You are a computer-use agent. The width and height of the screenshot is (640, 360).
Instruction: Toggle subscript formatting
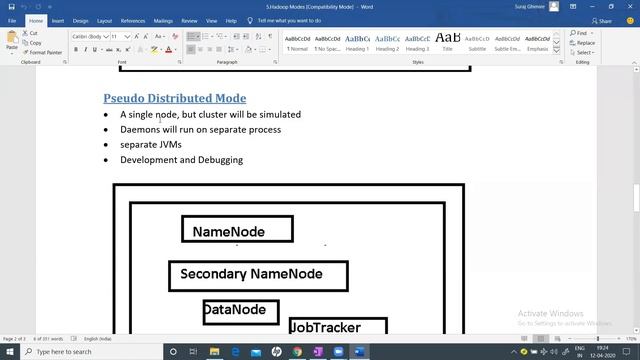point(118,50)
